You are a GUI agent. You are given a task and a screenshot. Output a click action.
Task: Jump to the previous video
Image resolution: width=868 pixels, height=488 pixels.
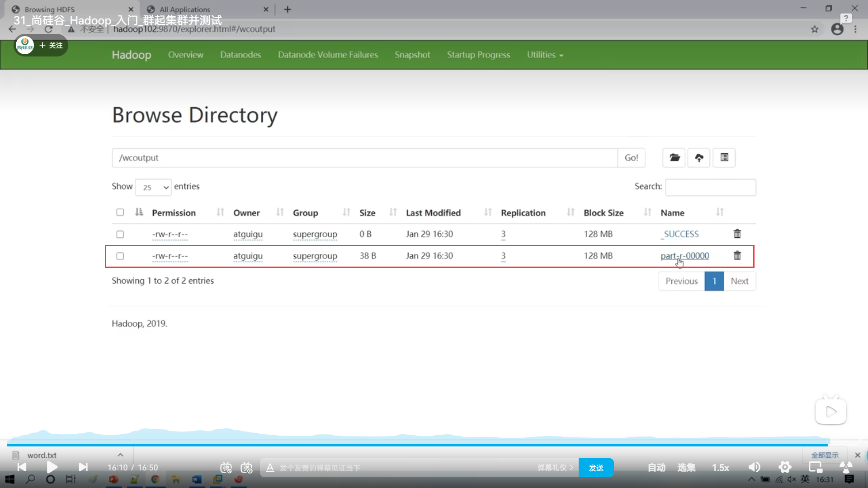pos(22,467)
